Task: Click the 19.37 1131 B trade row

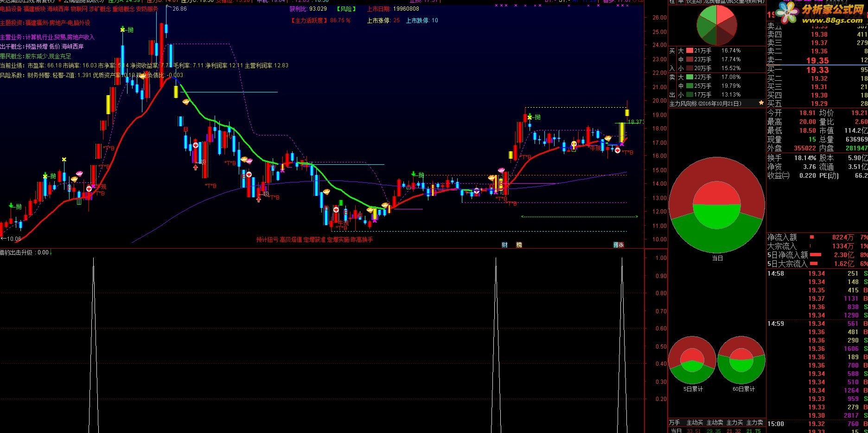Action: point(817,298)
